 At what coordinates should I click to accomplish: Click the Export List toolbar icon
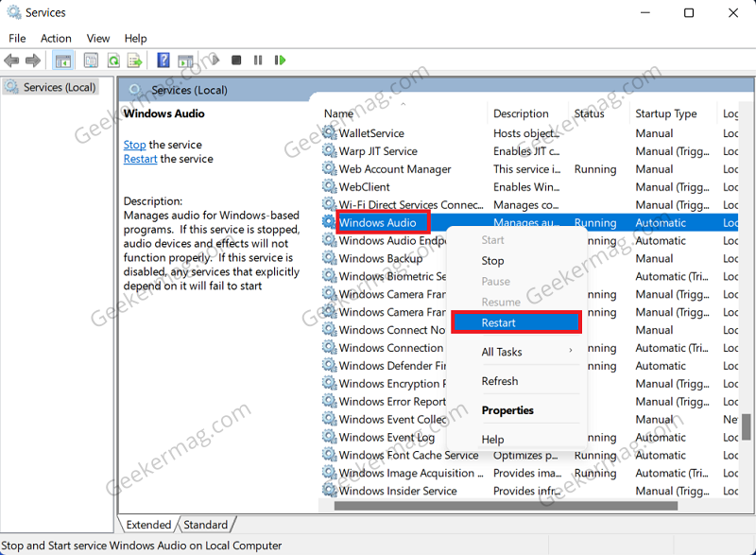(135, 61)
